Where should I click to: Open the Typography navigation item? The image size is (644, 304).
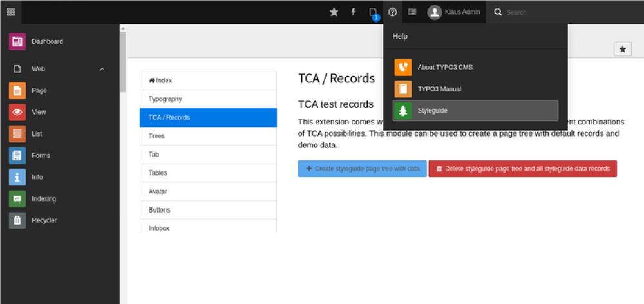click(x=208, y=99)
